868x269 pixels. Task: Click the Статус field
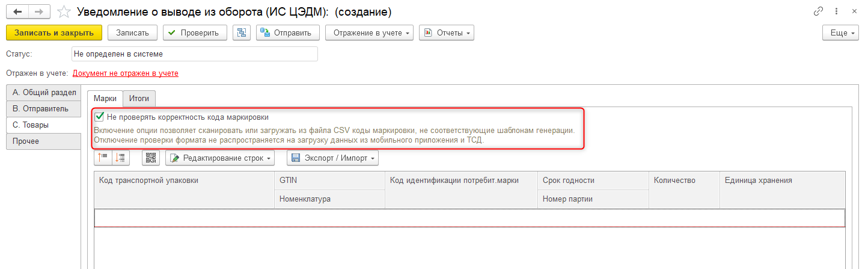(194, 54)
